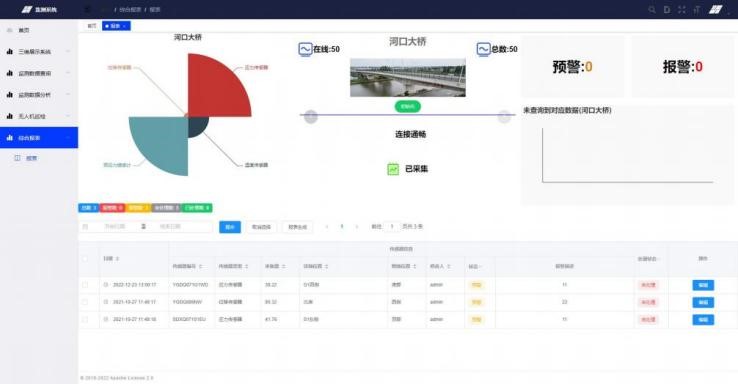Screen dimensions: 738x384
Task: Click blue action button in 2022-12-23 row
Action: (703, 285)
